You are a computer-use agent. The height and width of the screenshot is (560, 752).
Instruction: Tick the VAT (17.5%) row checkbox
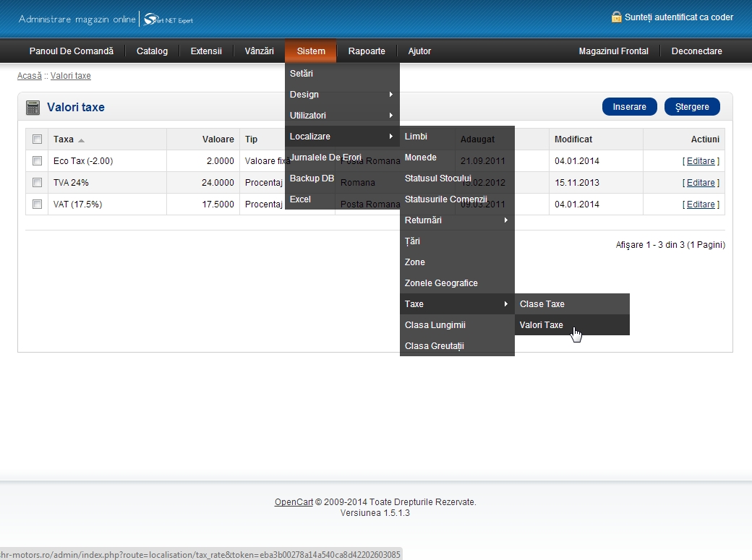37,204
